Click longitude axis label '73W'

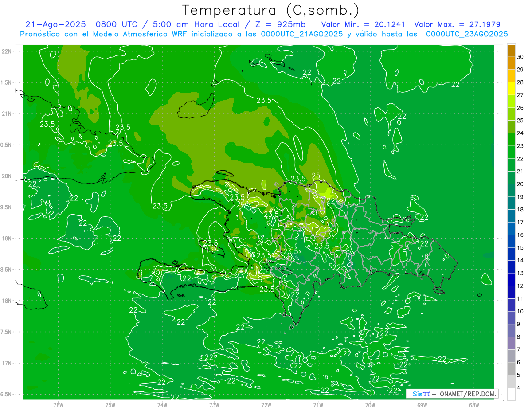click(x=214, y=405)
